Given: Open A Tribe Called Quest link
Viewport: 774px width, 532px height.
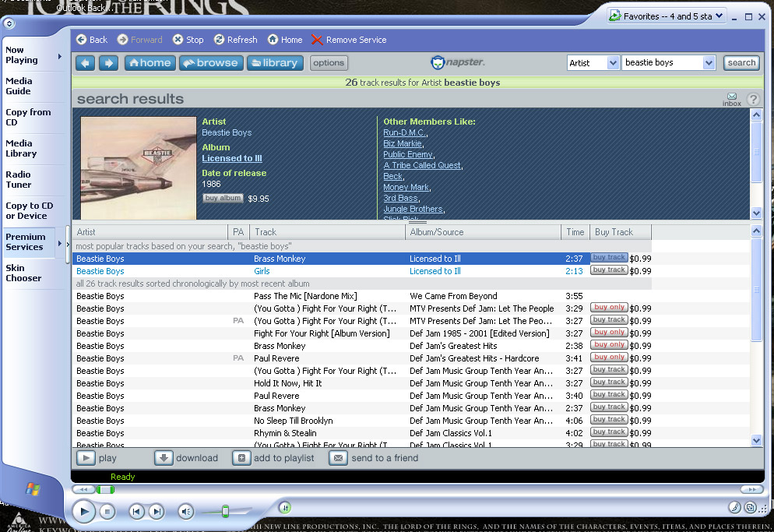Looking at the screenshot, I should pos(422,165).
